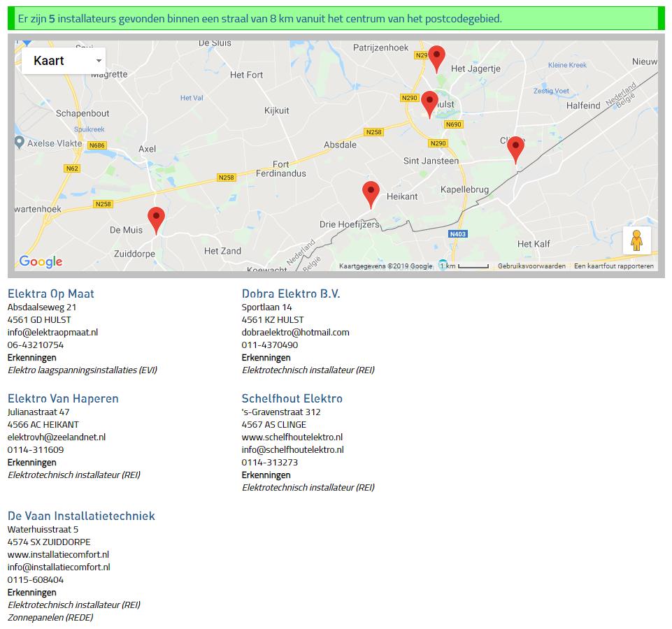The height and width of the screenshot is (629, 672).
Task: Click the red map pin at Hulst
Action: [x=429, y=104]
